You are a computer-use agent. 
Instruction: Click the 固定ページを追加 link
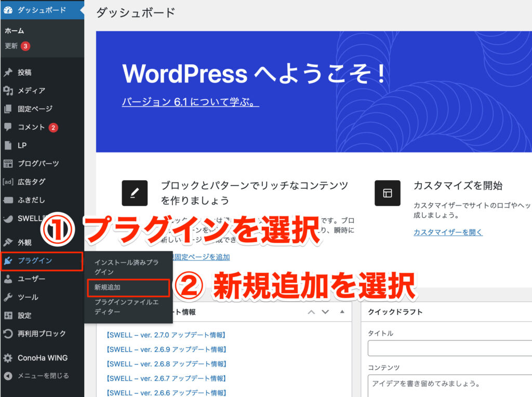point(202,257)
